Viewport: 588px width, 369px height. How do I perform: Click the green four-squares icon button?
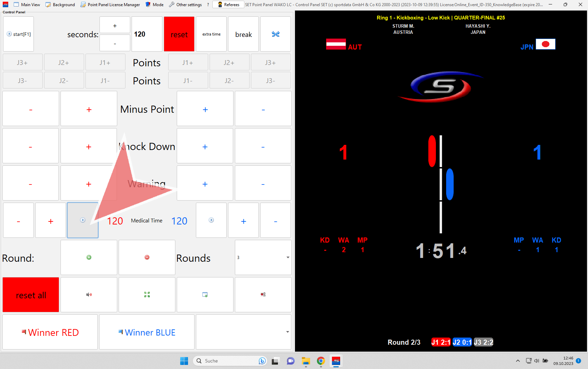click(147, 295)
